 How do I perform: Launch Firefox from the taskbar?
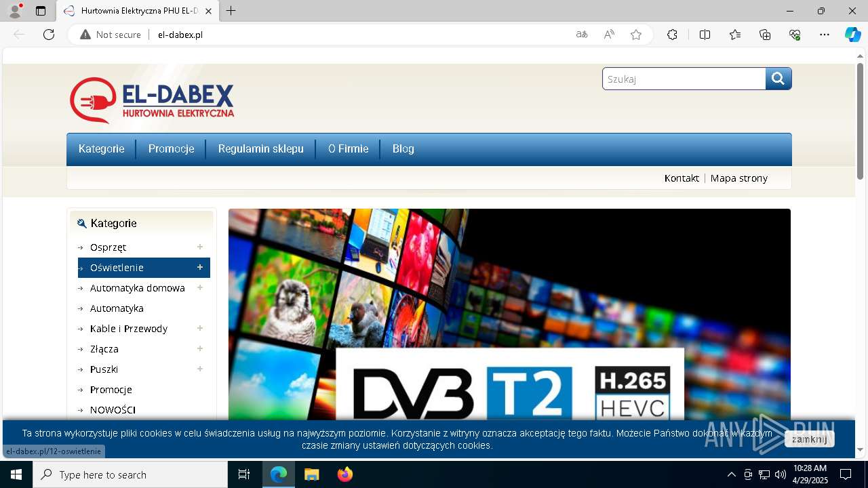345,474
